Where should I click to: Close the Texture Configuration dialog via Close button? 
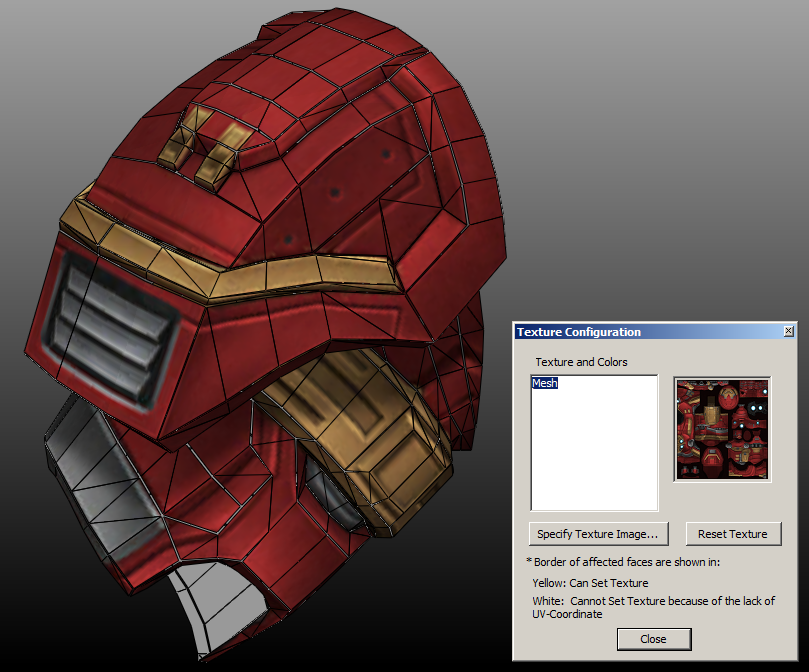coord(654,639)
